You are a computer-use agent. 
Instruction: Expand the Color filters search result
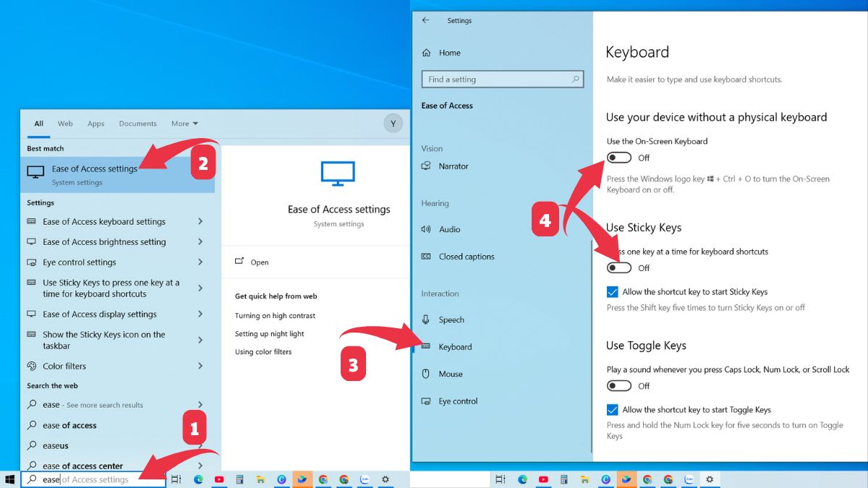(x=200, y=366)
